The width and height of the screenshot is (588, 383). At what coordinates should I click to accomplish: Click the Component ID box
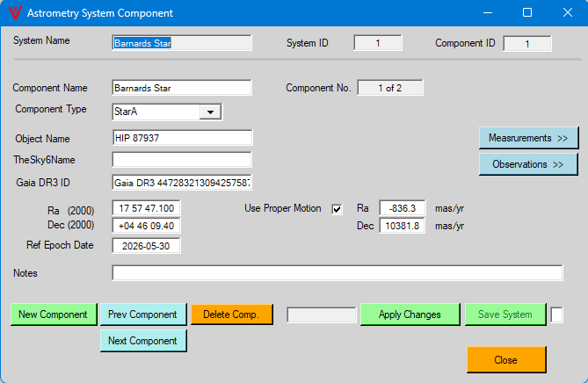click(x=526, y=44)
